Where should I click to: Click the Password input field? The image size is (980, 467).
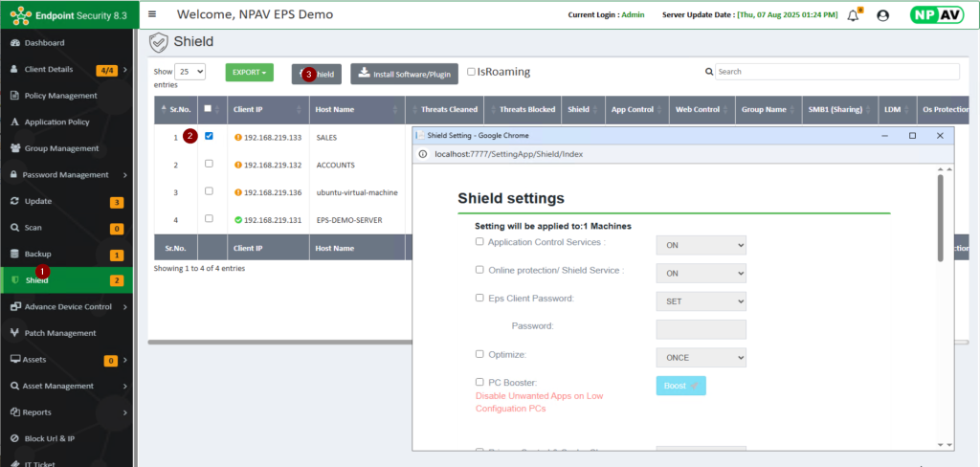[700, 329]
